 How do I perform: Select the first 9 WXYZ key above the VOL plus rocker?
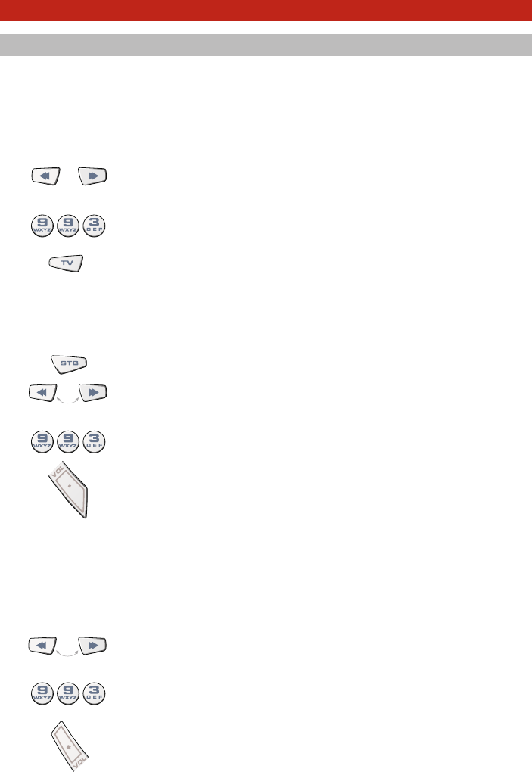pyautogui.click(x=42, y=442)
